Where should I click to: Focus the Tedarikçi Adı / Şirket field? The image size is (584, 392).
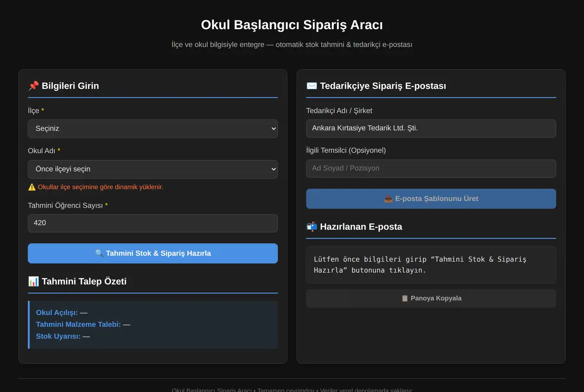[x=431, y=128]
